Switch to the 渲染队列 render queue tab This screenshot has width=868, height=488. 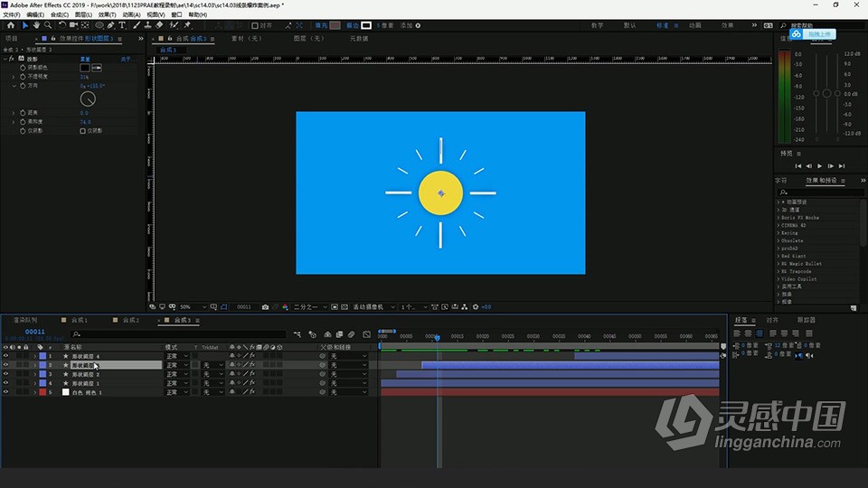click(x=25, y=320)
